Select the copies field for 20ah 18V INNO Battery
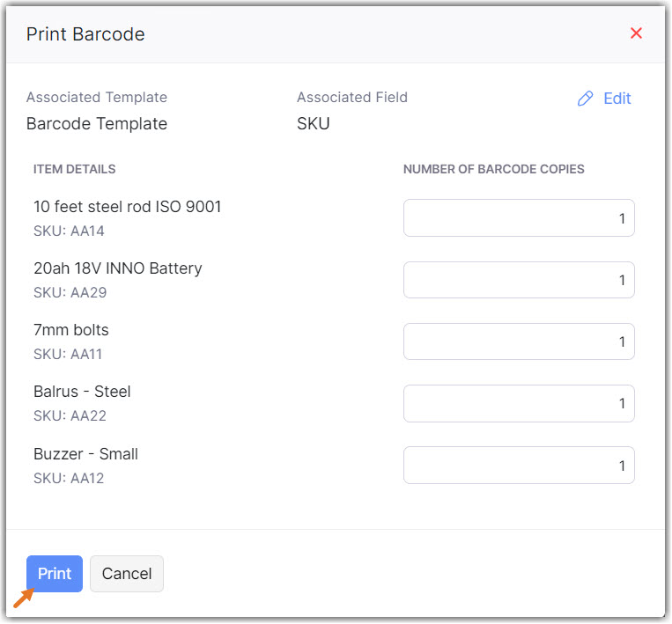Screen dimensions: 672x624 click(x=519, y=280)
